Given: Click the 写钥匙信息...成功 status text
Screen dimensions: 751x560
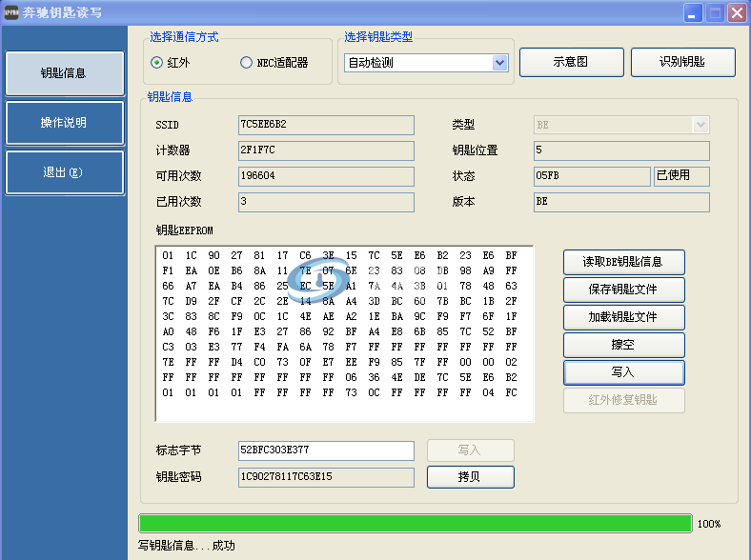Looking at the screenshot, I should [x=186, y=546].
